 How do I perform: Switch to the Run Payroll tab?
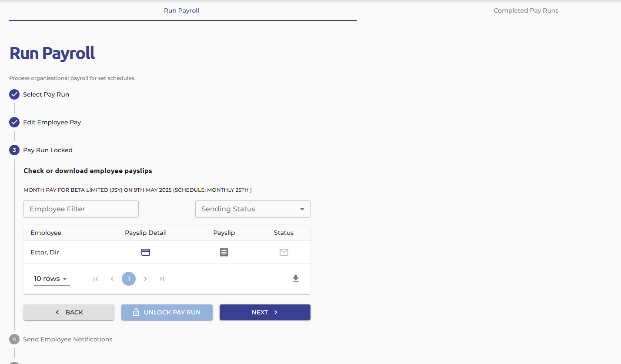click(x=181, y=10)
